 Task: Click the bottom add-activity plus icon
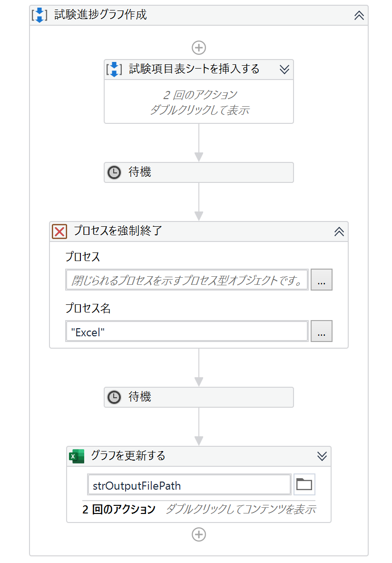pyautogui.click(x=198, y=534)
